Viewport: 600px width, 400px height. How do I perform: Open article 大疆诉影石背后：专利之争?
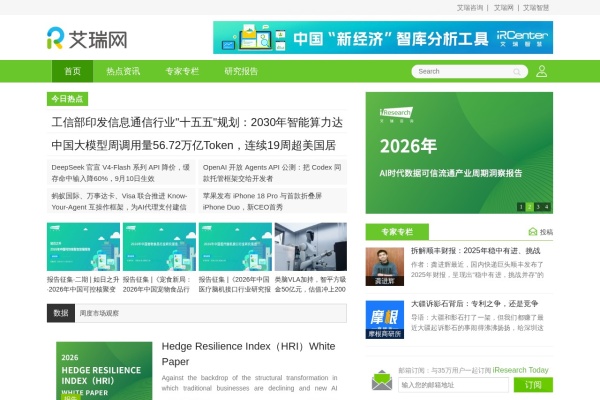pos(474,304)
